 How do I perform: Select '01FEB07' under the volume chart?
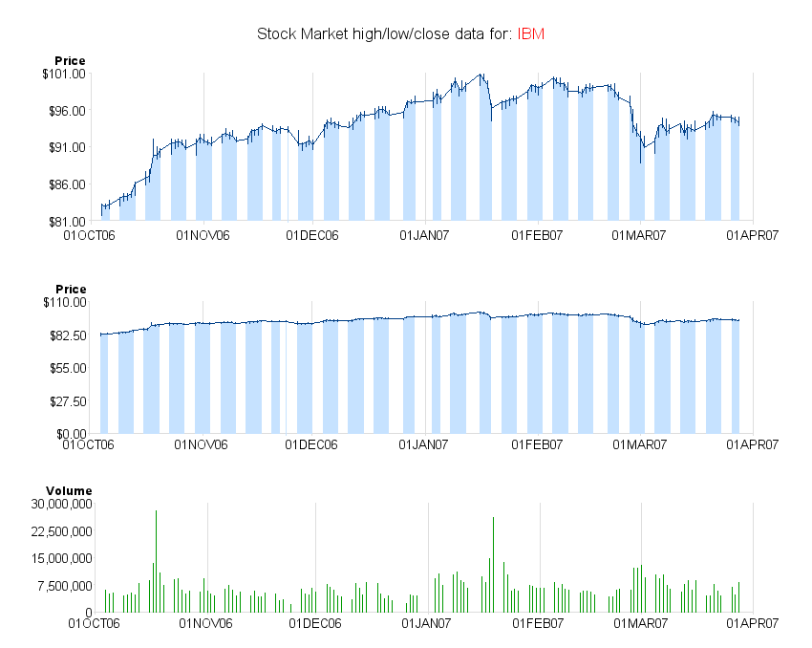coord(538,622)
